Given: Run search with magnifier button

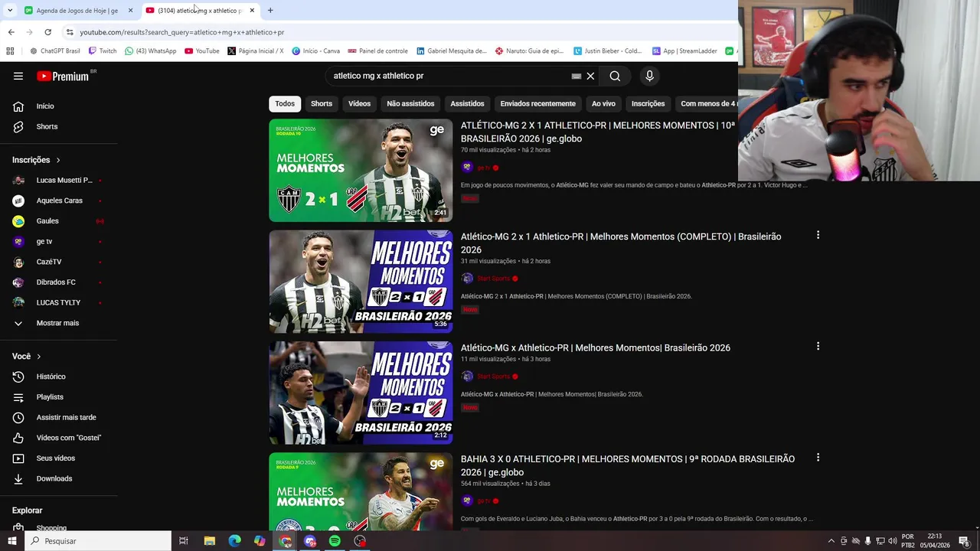Looking at the screenshot, I should [615, 76].
